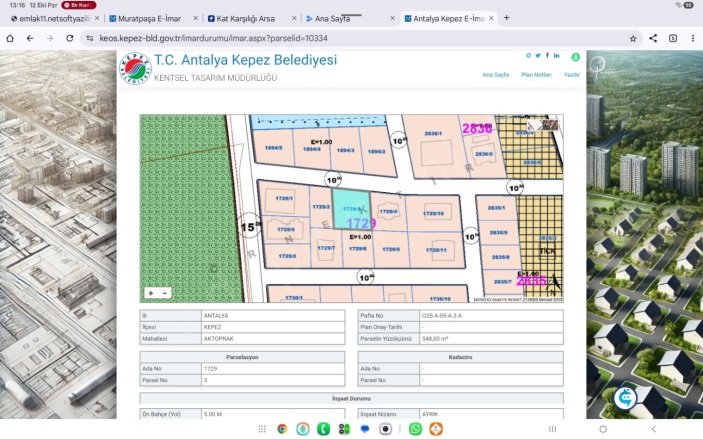Zoom in with the map plus button
The height and width of the screenshot is (439, 703).
(150, 293)
